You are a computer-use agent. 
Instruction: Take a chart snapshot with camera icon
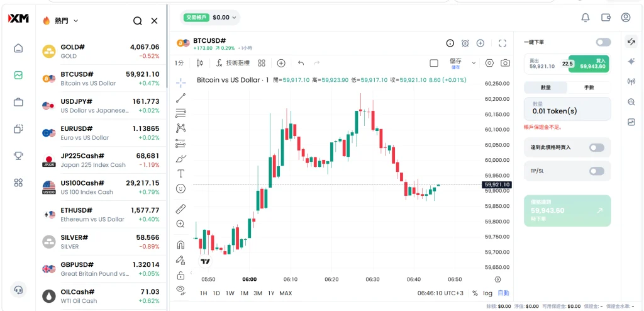coord(505,63)
